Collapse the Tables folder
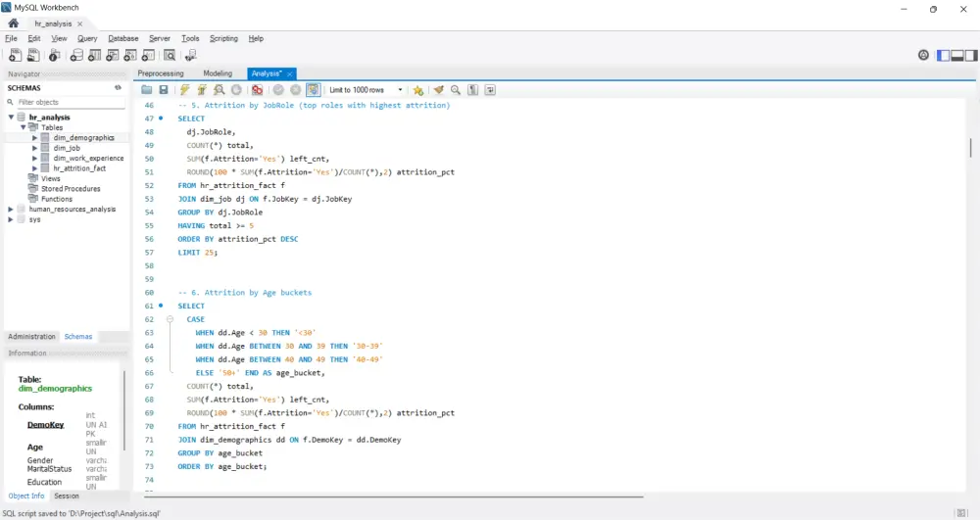The image size is (980, 520). [x=24, y=127]
